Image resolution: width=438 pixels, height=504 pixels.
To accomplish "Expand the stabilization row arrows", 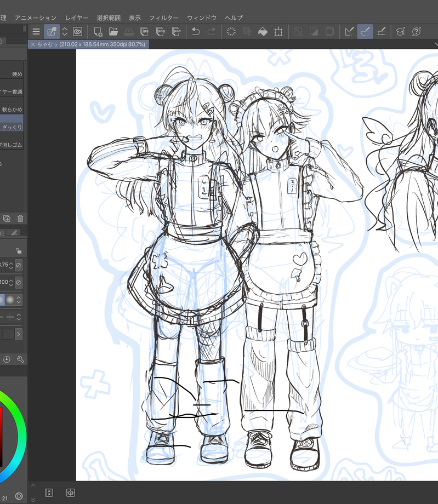I will pyautogui.click(x=19, y=317).
